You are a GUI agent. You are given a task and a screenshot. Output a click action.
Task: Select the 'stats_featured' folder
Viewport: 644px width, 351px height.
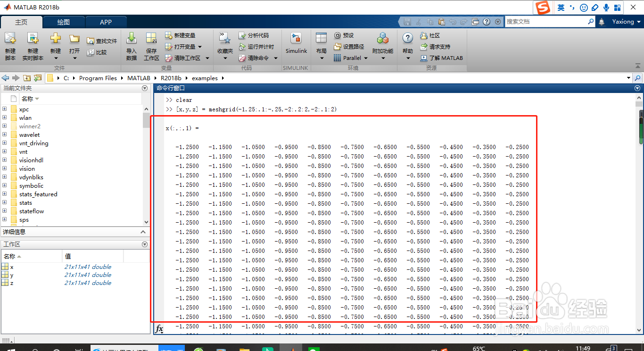[38, 194]
